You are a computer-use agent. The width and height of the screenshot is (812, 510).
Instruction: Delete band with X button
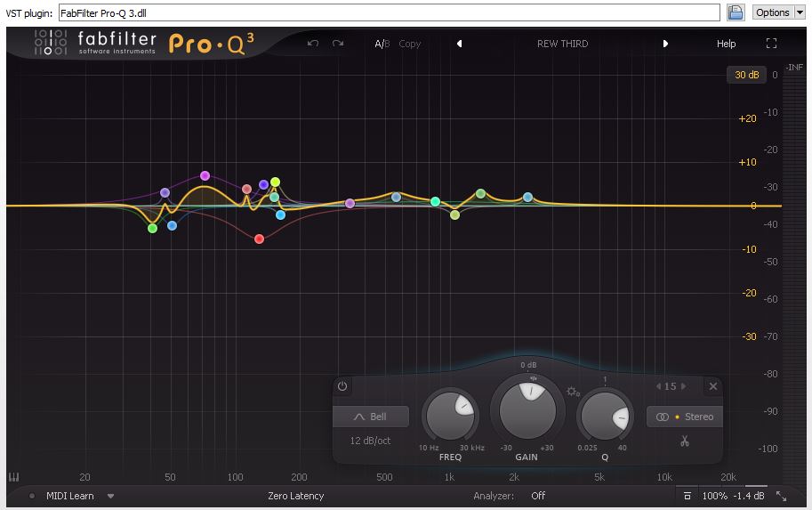[713, 386]
